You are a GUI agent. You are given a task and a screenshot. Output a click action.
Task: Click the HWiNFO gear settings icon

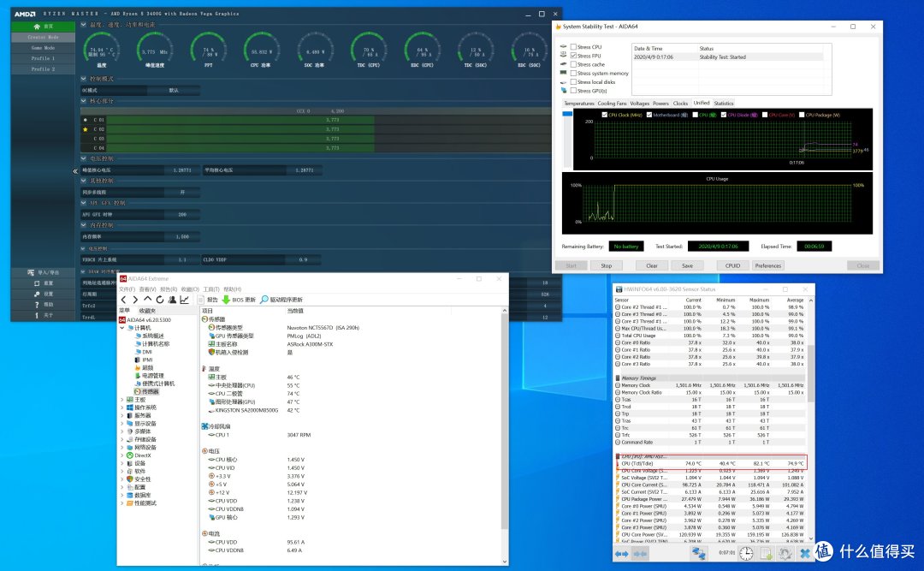[785, 553]
